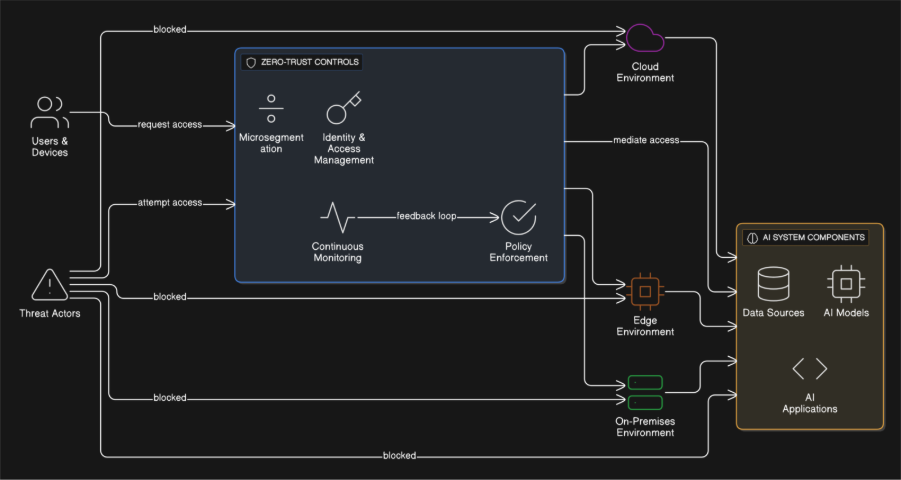Click the 'Cloud Environment' caption
The height and width of the screenshot is (480, 901).
tap(645, 72)
